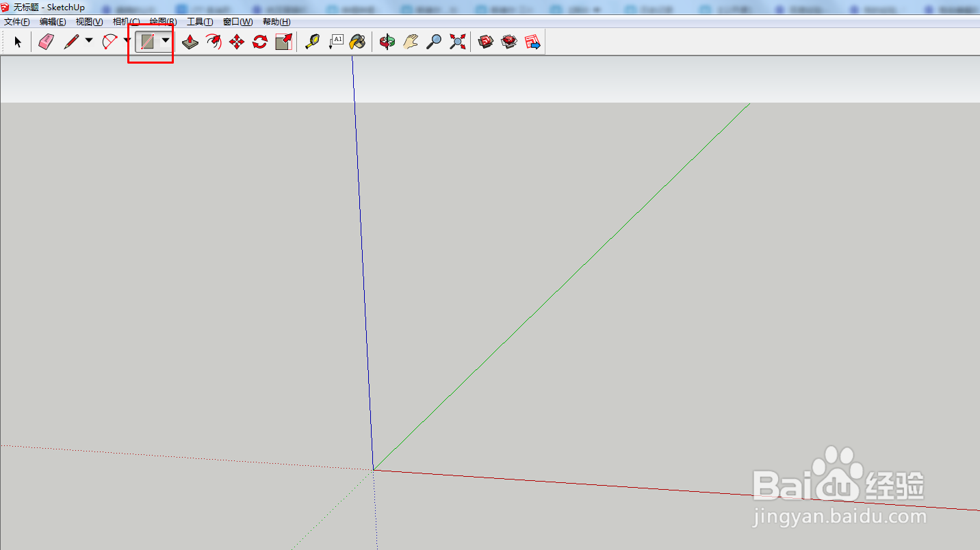The image size is (980, 550).
Task: Select the Text label tool
Action: point(335,42)
